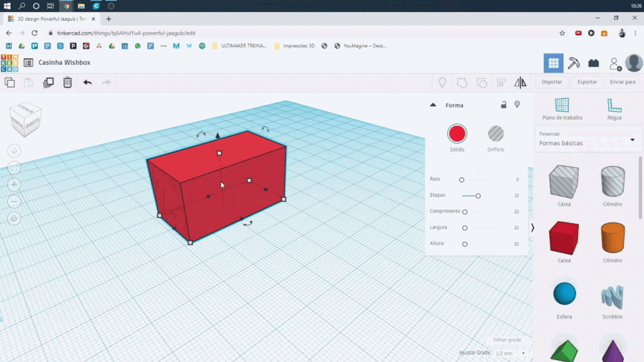Click the Ungroup shapes icon
This screenshot has width=644, height=362.
tap(482, 82)
